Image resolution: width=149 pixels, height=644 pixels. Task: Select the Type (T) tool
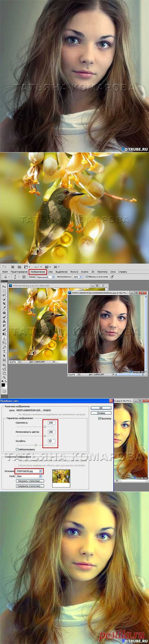point(4,352)
